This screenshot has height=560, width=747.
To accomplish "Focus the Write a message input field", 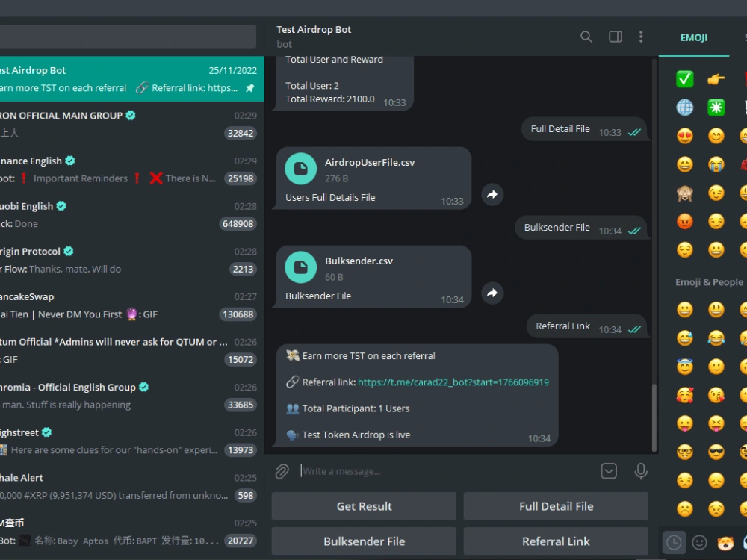I will click(x=447, y=471).
